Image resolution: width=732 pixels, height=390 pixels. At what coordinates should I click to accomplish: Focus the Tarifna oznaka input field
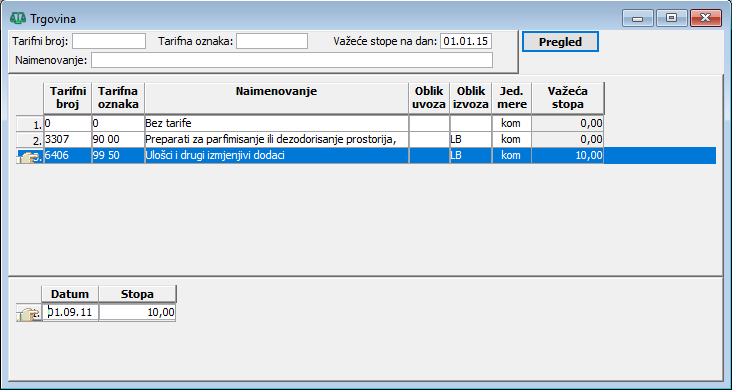pos(272,41)
